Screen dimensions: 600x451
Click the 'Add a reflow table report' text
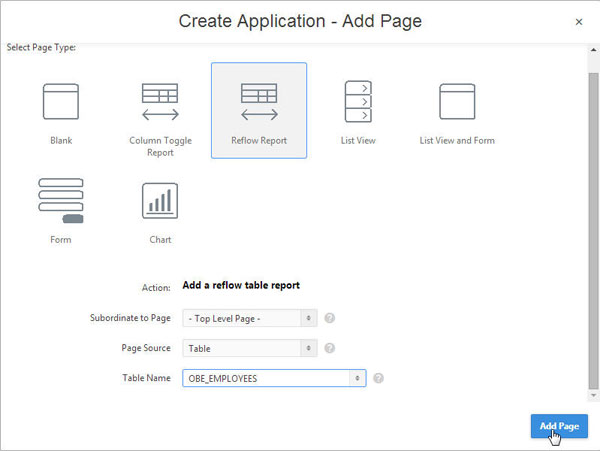(x=241, y=285)
